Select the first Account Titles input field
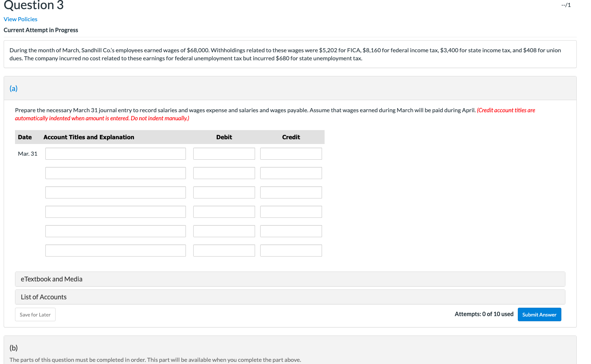 [x=115, y=153]
